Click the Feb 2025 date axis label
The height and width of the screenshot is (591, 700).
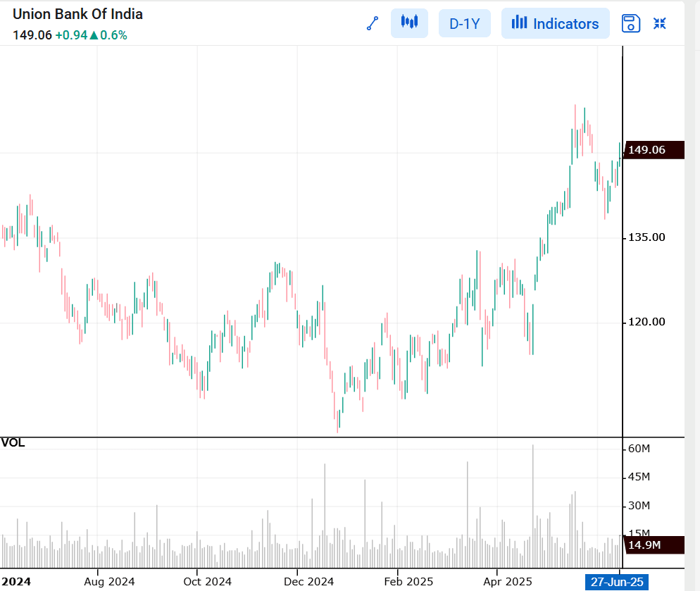pos(408,582)
